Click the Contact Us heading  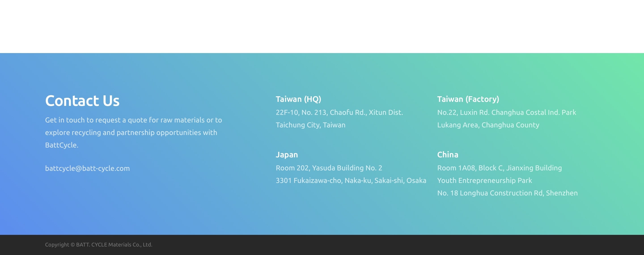[82, 101]
